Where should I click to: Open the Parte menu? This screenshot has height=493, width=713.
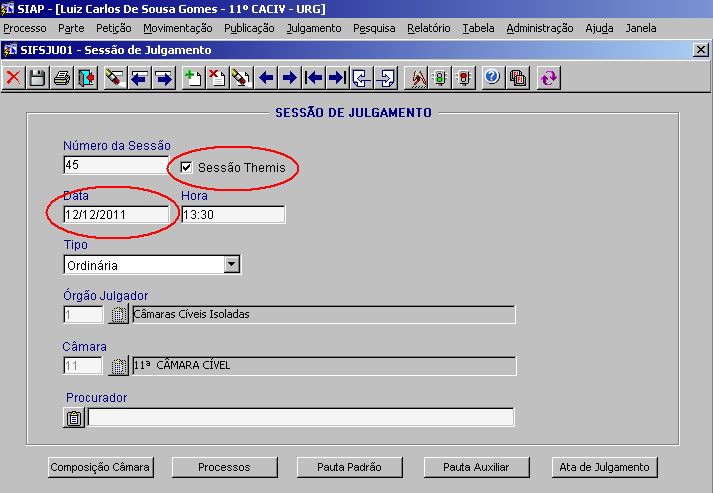point(71,28)
